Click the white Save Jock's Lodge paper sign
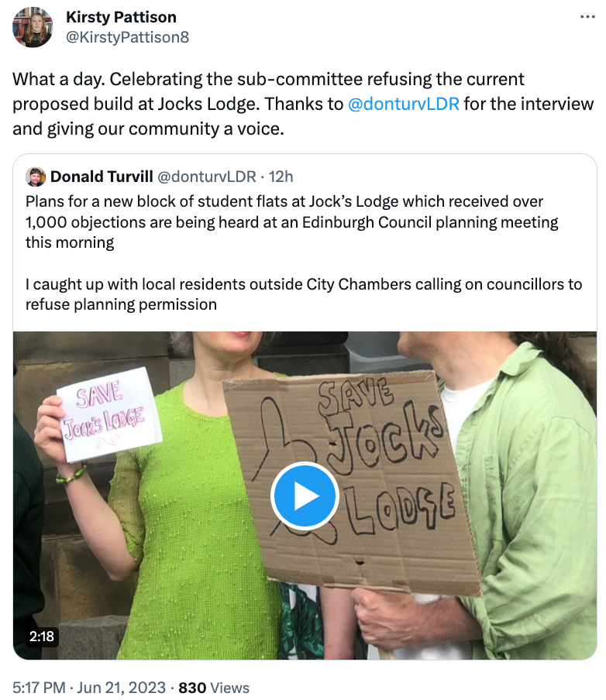The width and height of the screenshot is (606, 700). [x=109, y=415]
